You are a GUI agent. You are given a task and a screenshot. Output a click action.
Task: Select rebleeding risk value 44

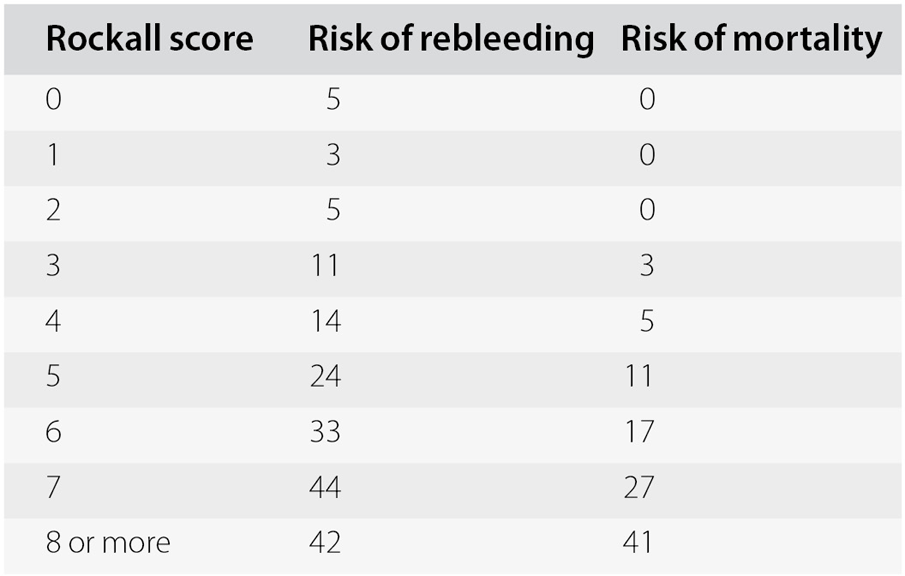click(325, 487)
